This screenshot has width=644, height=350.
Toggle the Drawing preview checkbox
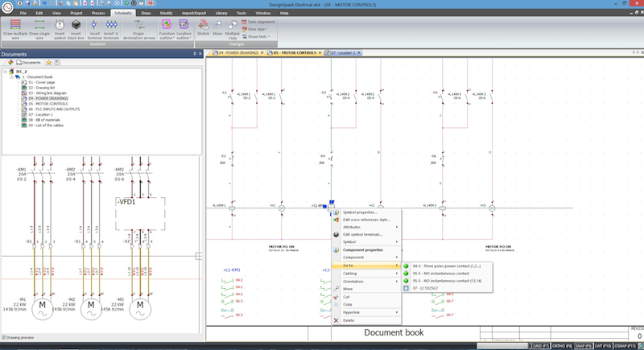pyautogui.click(x=4, y=338)
